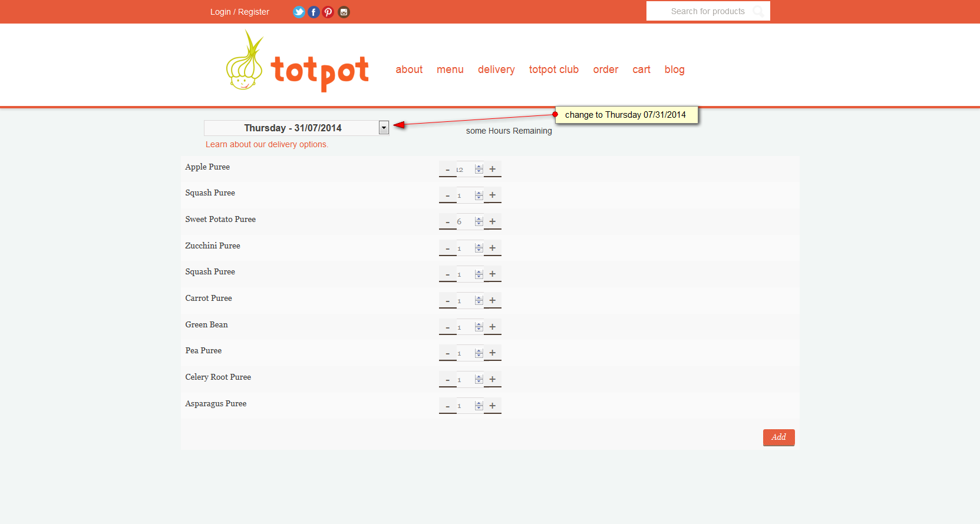Open the Twitter social icon

click(x=299, y=12)
